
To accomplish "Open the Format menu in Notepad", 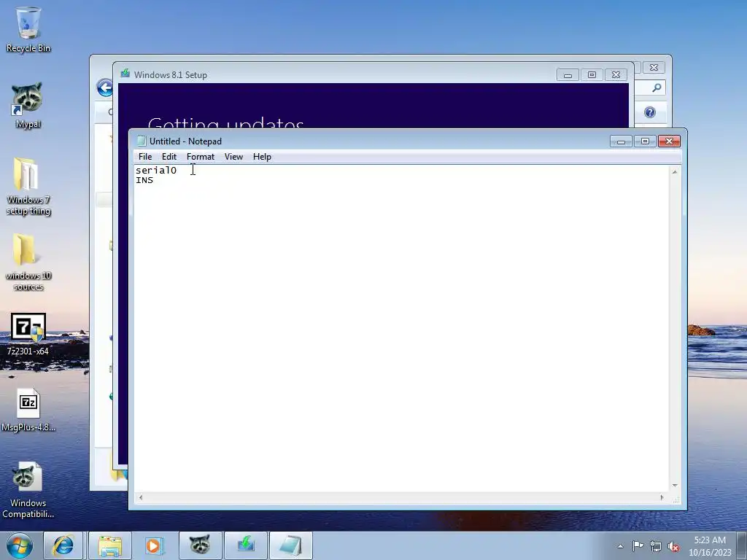I will (x=201, y=157).
